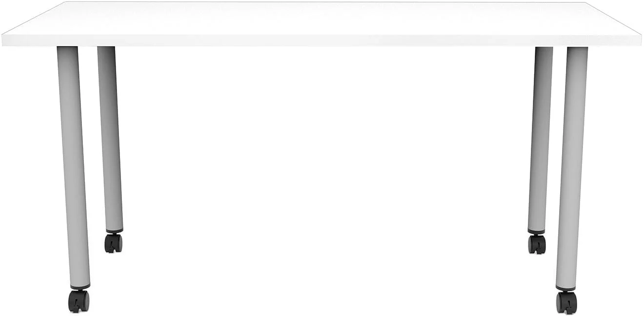Select the back-right gray table leg

pos(540,139)
